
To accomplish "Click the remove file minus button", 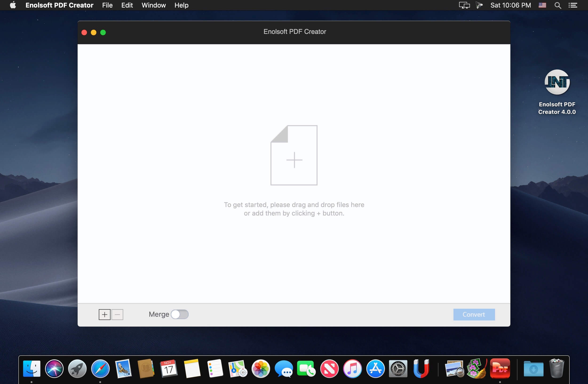I will [x=117, y=315].
